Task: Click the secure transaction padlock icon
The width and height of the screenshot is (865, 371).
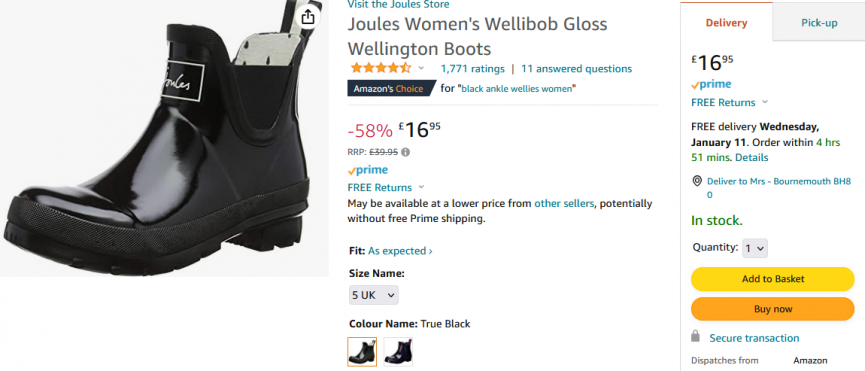Action: coord(696,336)
